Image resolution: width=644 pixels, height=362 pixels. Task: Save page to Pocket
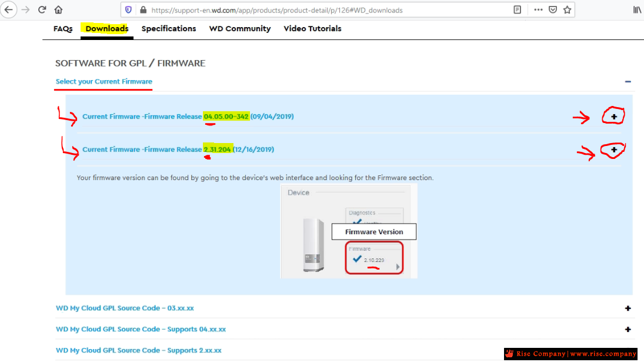coord(553,10)
